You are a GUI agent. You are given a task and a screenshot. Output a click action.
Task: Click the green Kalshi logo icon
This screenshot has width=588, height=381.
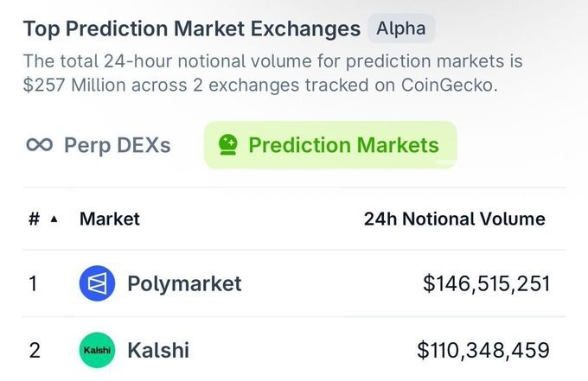tap(97, 350)
